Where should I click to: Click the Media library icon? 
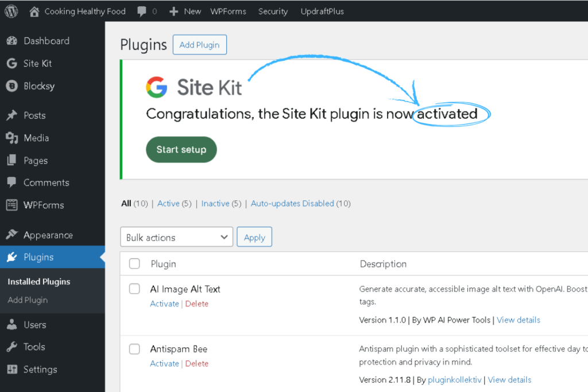click(12, 138)
